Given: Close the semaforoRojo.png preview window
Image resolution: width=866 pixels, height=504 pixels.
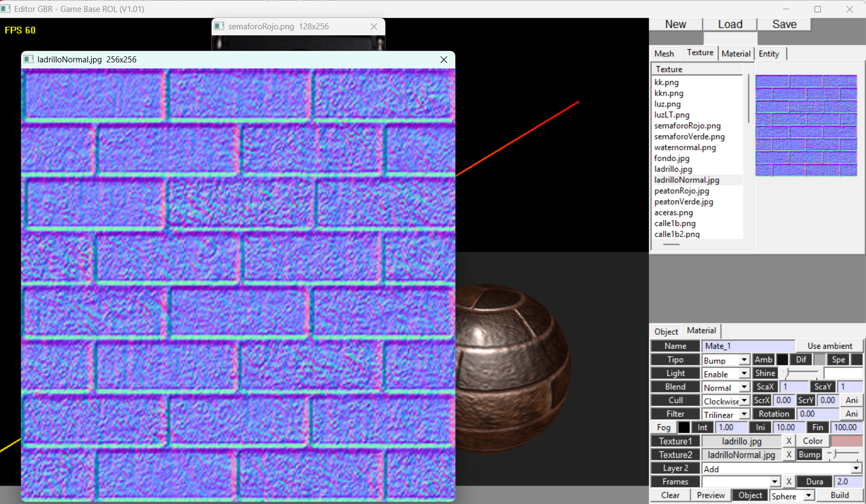Looking at the screenshot, I should pos(374,27).
